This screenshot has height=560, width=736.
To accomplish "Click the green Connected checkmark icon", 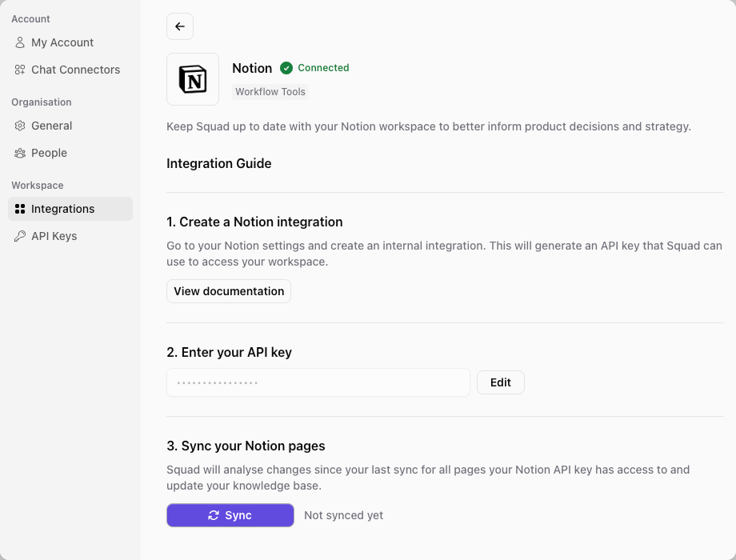I will (x=286, y=68).
